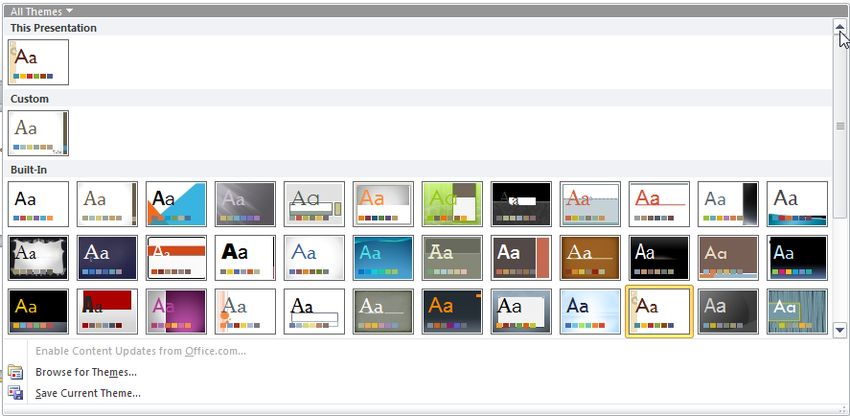Screen dimensions: 850x416
Task: Choose the Built-In theme with brown right bar
Action: tap(107, 204)
